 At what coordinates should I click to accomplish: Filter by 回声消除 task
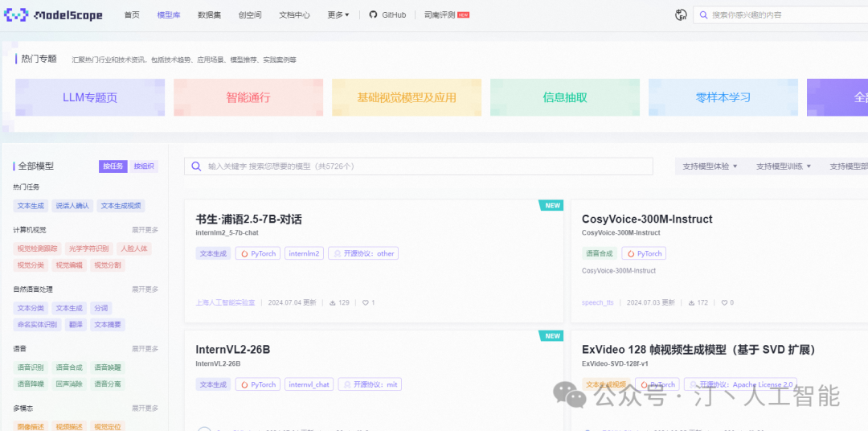tap(69, 384)
